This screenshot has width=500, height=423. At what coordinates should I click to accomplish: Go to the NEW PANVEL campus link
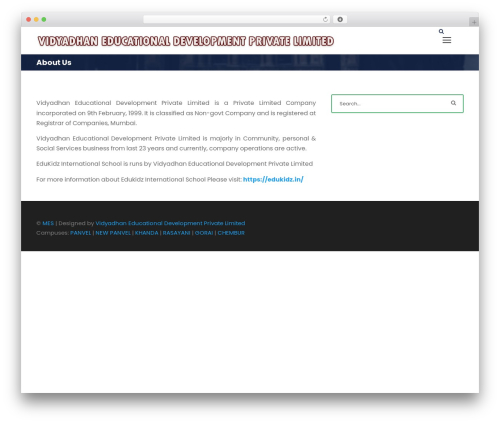pos(113,233)
